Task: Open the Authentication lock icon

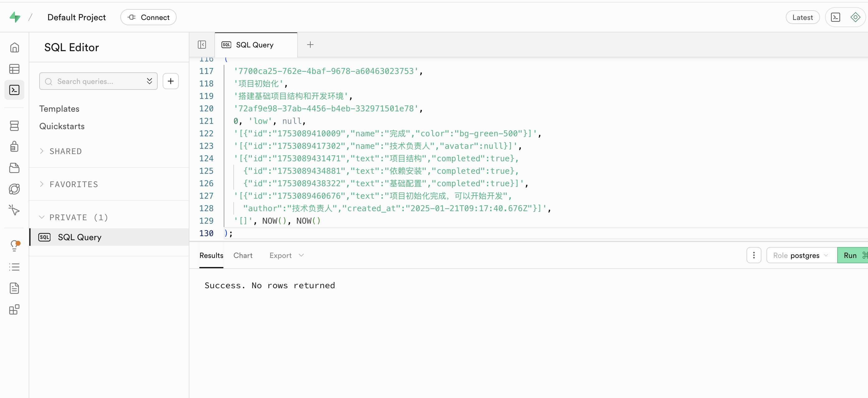Action: click(14, 147)
